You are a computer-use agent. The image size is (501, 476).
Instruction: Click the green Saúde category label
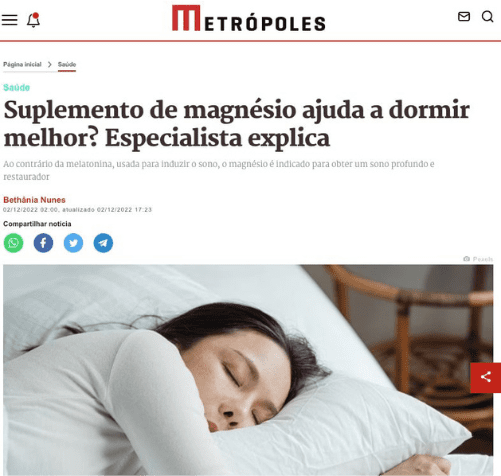pyautogui.click(x=16, y=87)
